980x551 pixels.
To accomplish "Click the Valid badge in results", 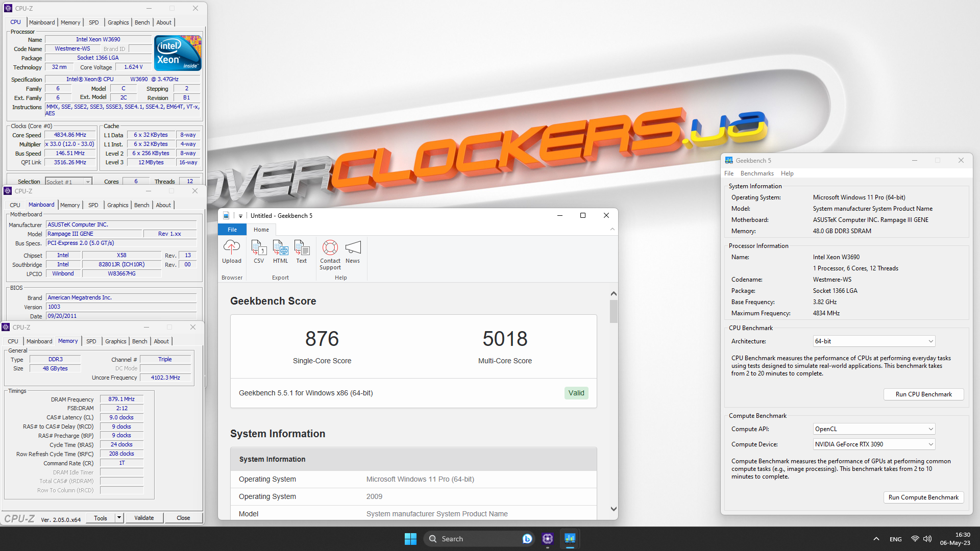I will (x=576, y=393).
